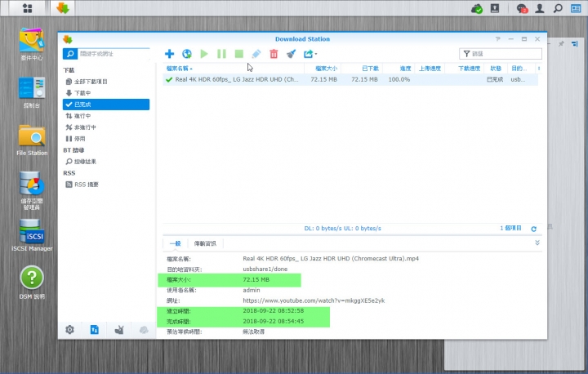Open the user account options icon
Viewport: 588px width, 374px height.
(x=540, y=8)
